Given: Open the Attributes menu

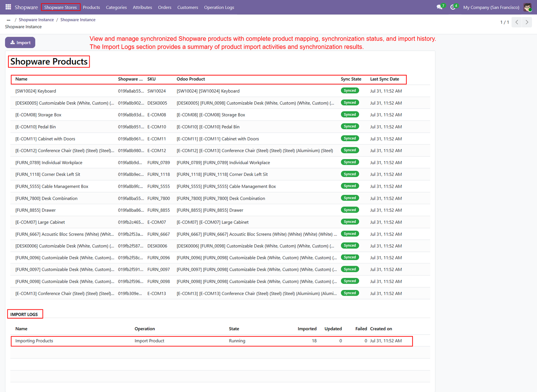Looking at the screenshot, I should click(142, 7).
